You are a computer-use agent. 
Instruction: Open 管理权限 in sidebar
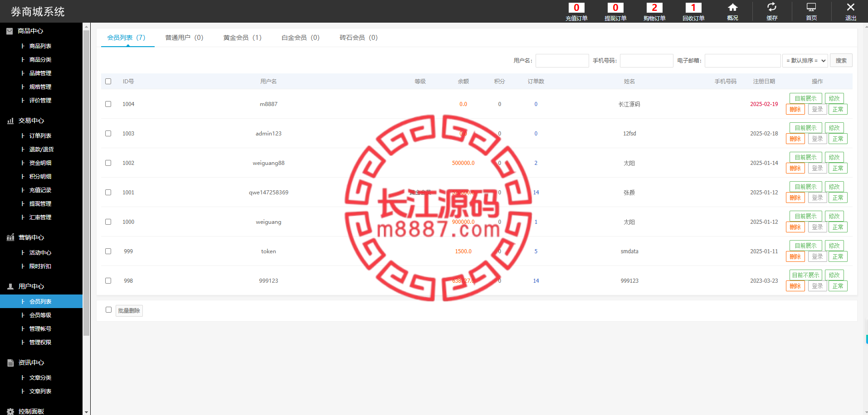pos(40,343)
